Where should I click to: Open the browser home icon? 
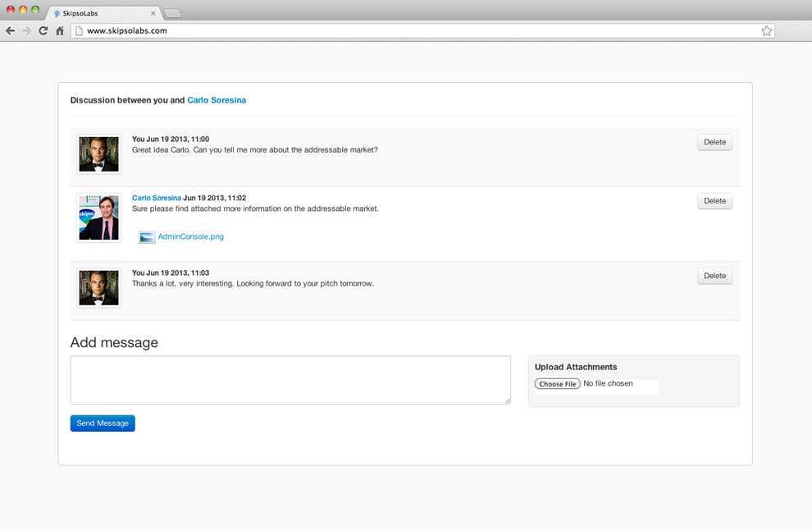[x=60, y=30]
